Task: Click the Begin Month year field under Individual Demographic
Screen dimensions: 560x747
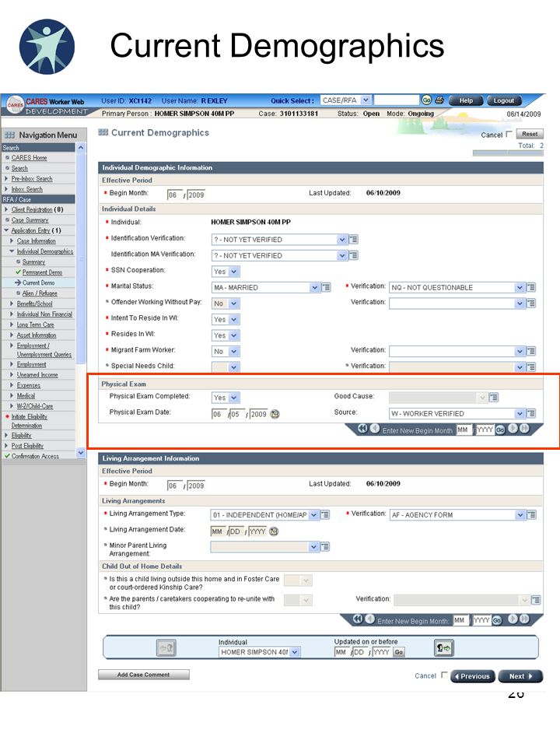Action: (196, 195)
